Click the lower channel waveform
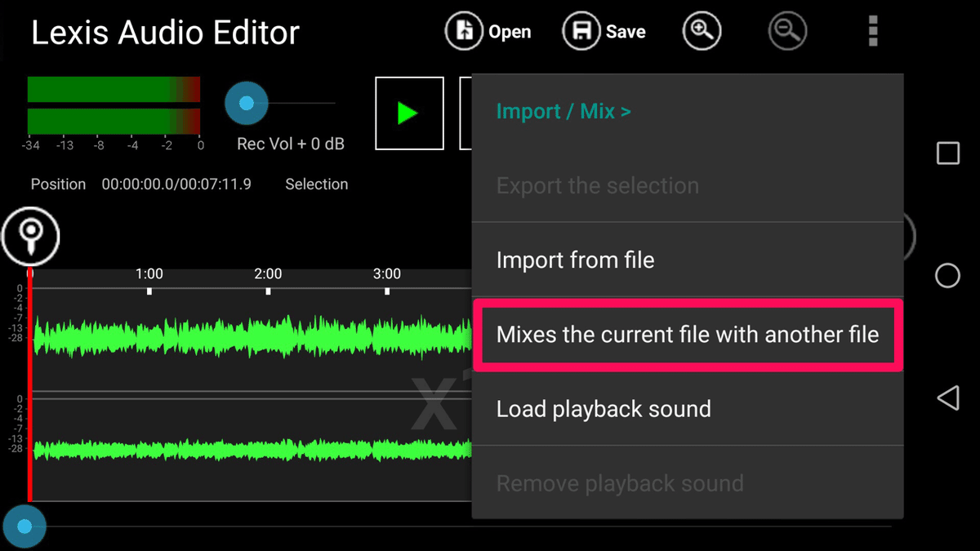980x551 pixels. coord(252,450)
